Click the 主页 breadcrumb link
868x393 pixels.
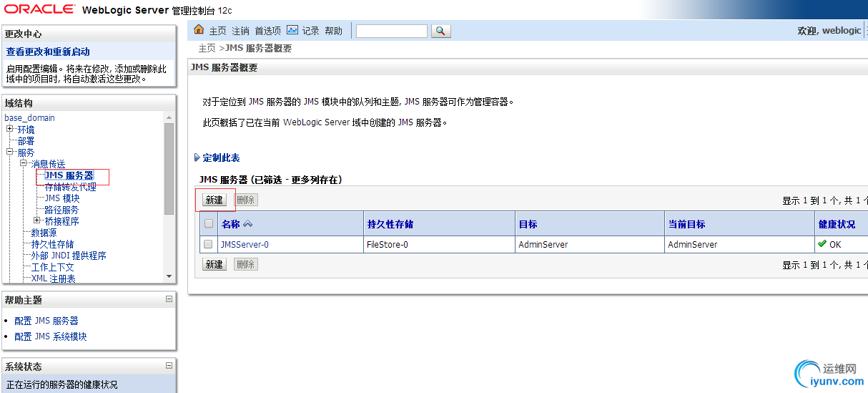click(207, 48)
